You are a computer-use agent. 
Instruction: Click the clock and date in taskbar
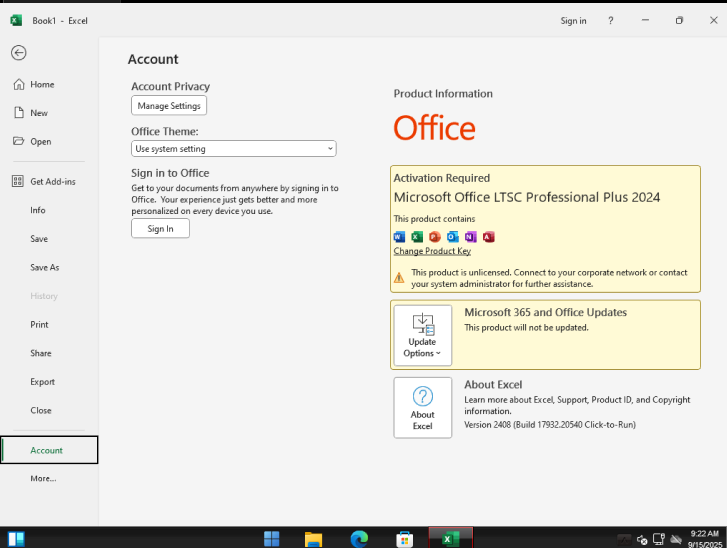click(705, 539)
